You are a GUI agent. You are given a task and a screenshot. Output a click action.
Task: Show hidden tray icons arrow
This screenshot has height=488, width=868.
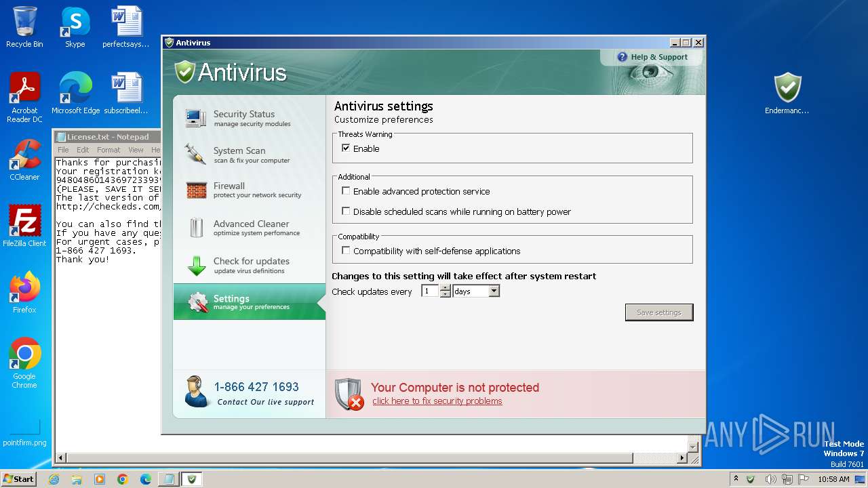(736, 479)
